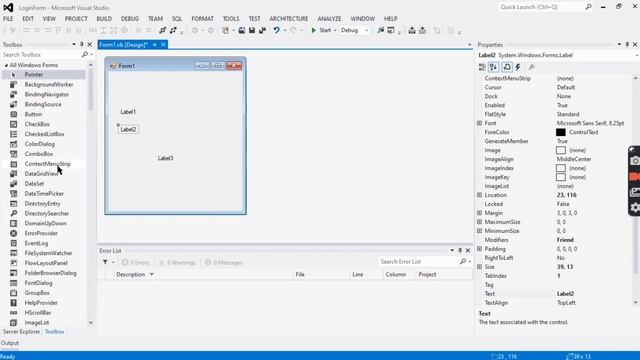Expand the Margin property

[480, 213]
